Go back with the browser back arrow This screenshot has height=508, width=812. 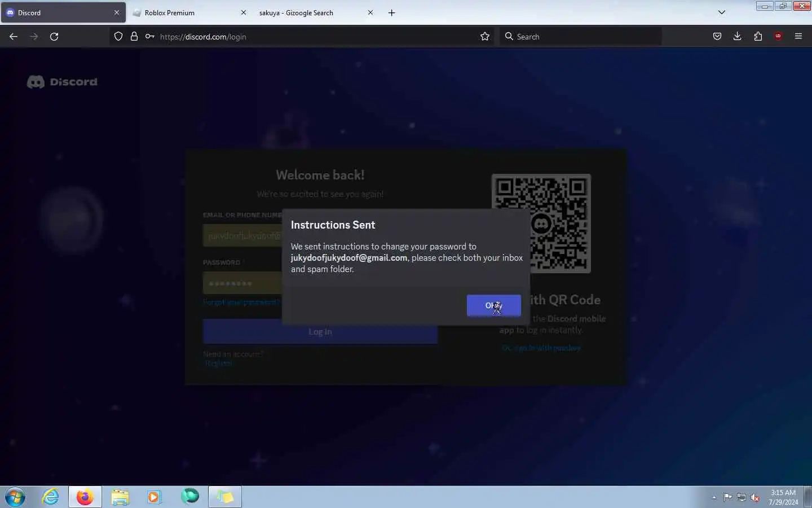tap(14, 37)
